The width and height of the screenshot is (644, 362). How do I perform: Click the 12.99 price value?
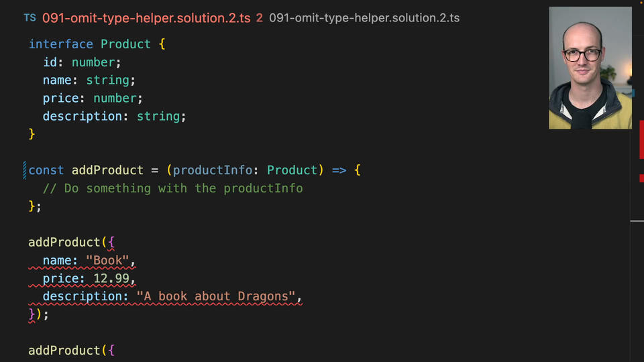coord(111,279)
